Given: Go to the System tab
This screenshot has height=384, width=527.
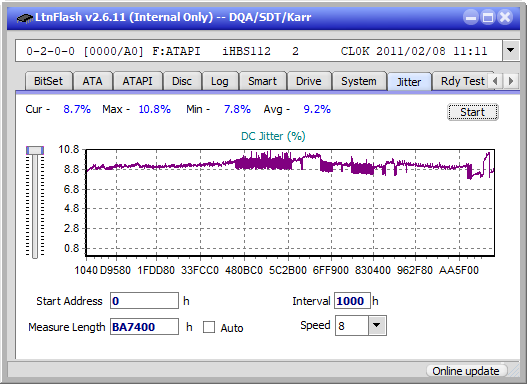Looking at the screenshot, I should tap(359, 81).
